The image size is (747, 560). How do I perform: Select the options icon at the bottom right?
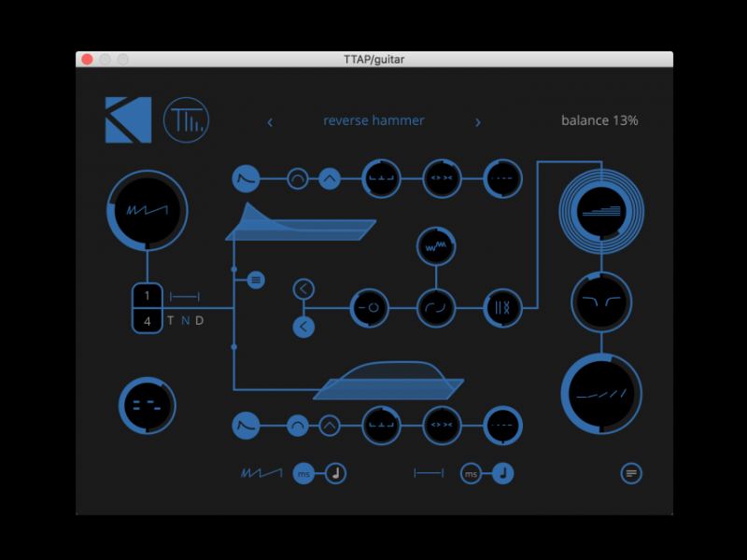click(631, 473)
